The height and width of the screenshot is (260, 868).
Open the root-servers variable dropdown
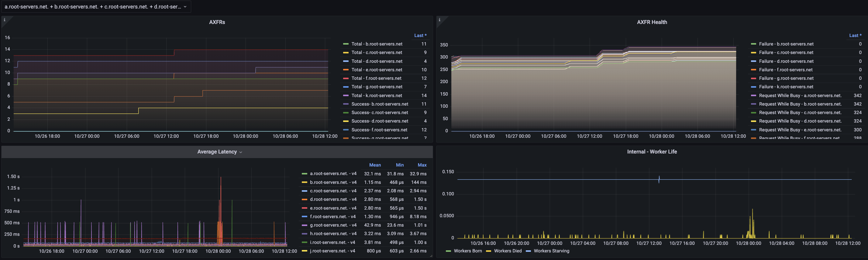point(96,7)
